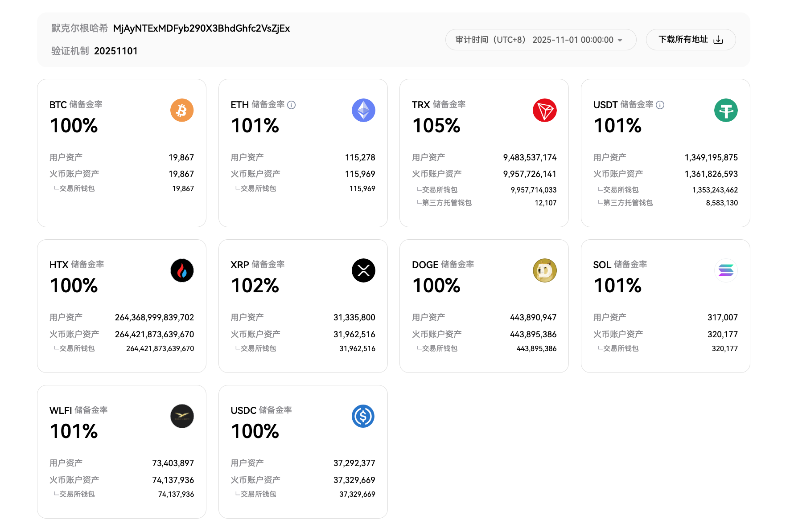Click the dropdown arrow after 2025-11-01
Screen dimensions: 790x532
click(620, 40)
